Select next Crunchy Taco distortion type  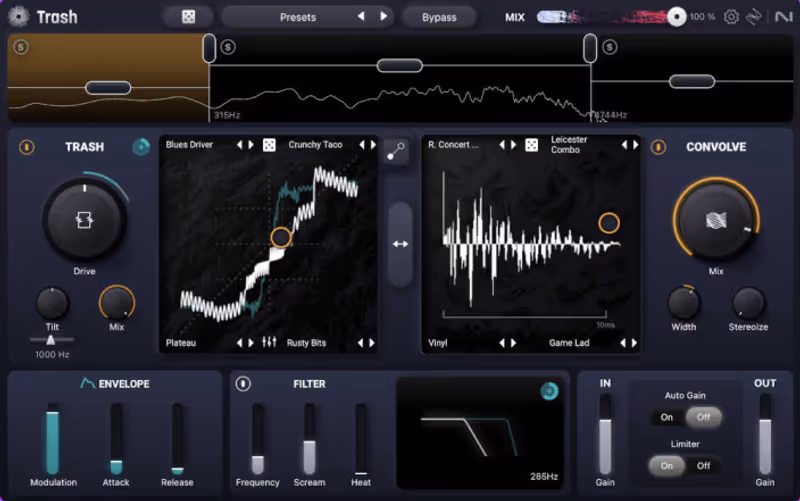coord(373,145)
